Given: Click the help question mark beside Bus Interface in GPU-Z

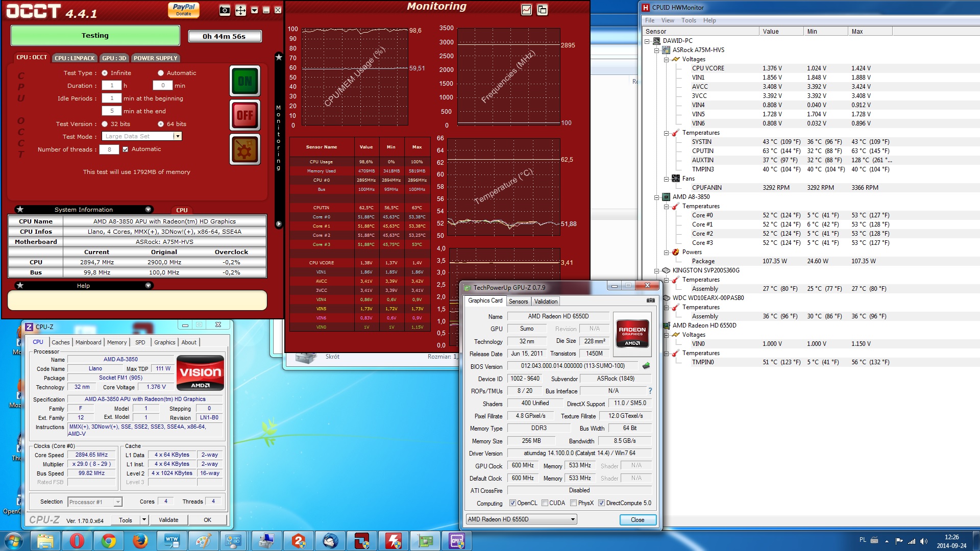Looking at the screenshot, I should pyautogui.click(x=650, y=391).
